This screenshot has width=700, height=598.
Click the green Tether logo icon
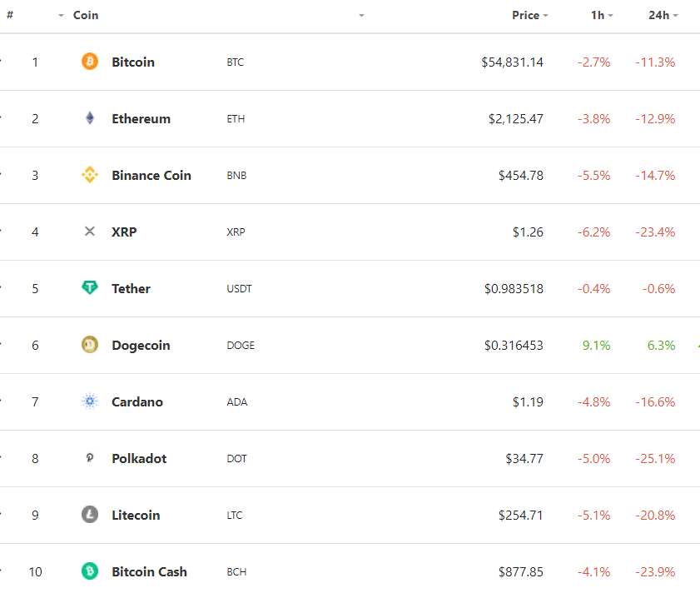[x=90, y=288]
